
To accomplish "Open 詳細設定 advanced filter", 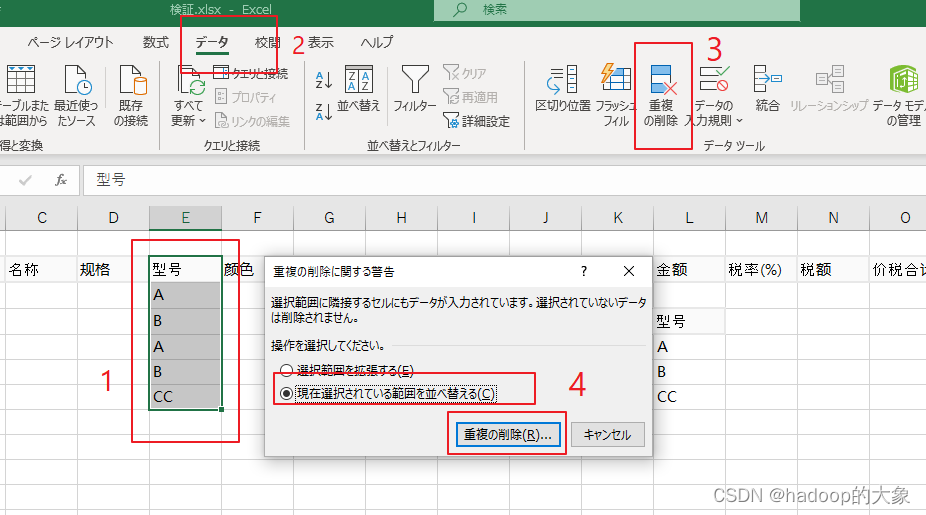I will [476, 121].
